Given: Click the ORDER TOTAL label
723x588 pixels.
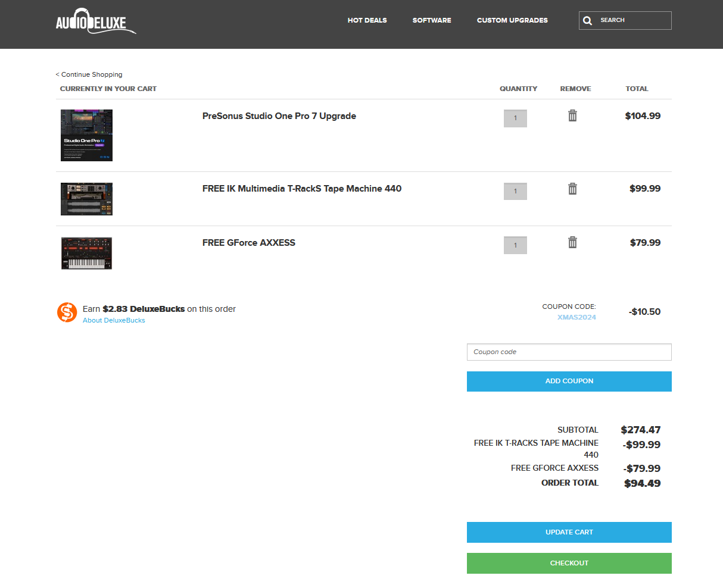Looking at the screenshot, I should (x=570, y=483).
